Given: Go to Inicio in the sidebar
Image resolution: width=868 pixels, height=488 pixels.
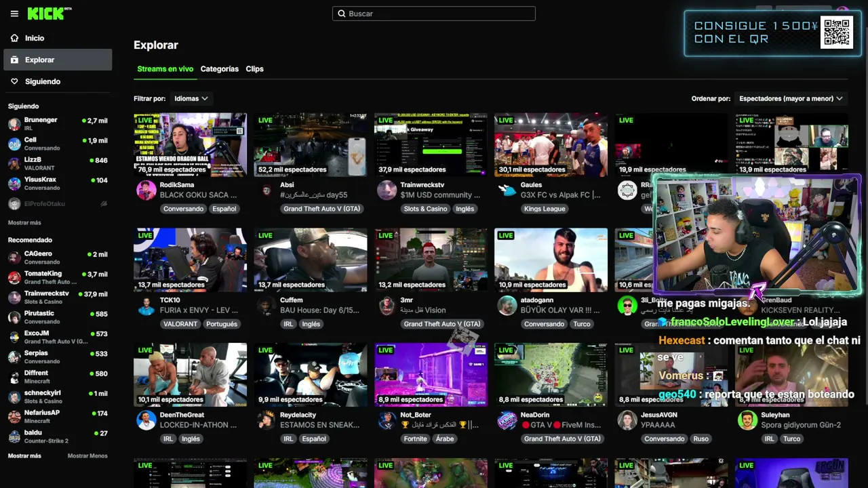Looking at the screenshot, I should pos(58,38).
